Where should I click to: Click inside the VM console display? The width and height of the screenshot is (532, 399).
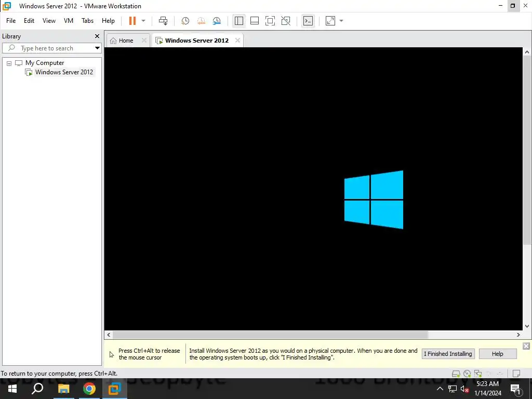(313, 188)
